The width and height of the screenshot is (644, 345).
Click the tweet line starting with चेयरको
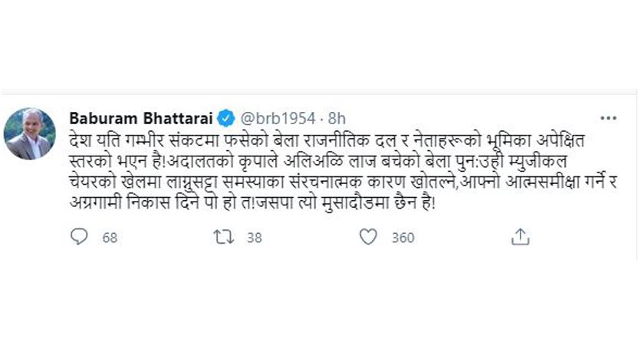[307, 185]
